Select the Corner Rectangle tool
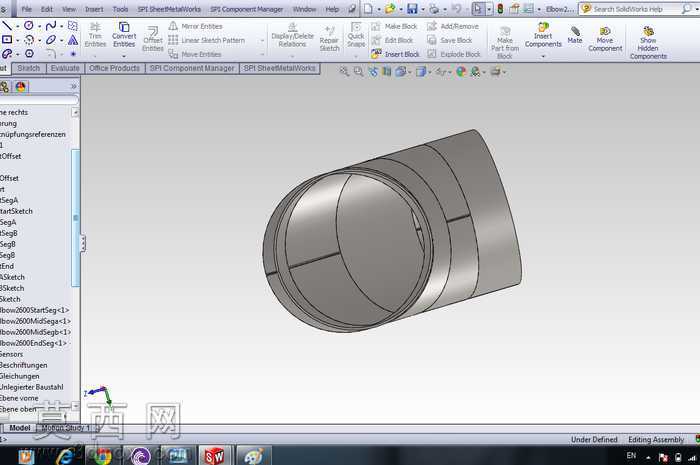The width and height of the screenshot is (700, 465). coord(7,40)
